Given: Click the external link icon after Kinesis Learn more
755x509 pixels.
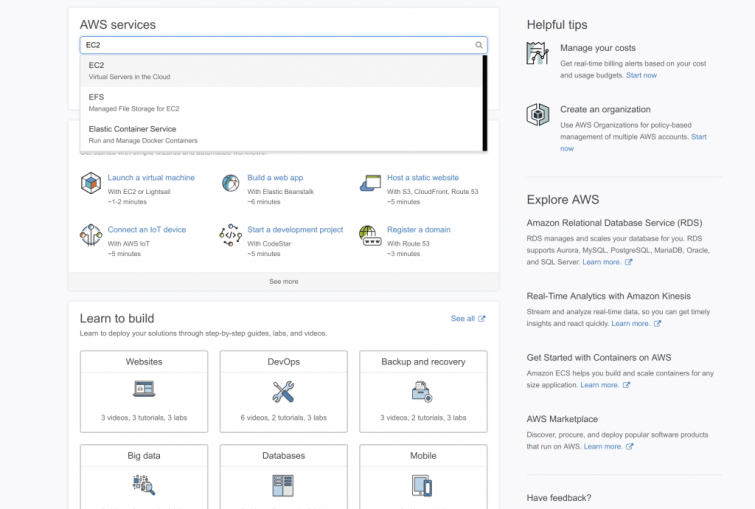Looking at the screenshot, I should 657,324.
